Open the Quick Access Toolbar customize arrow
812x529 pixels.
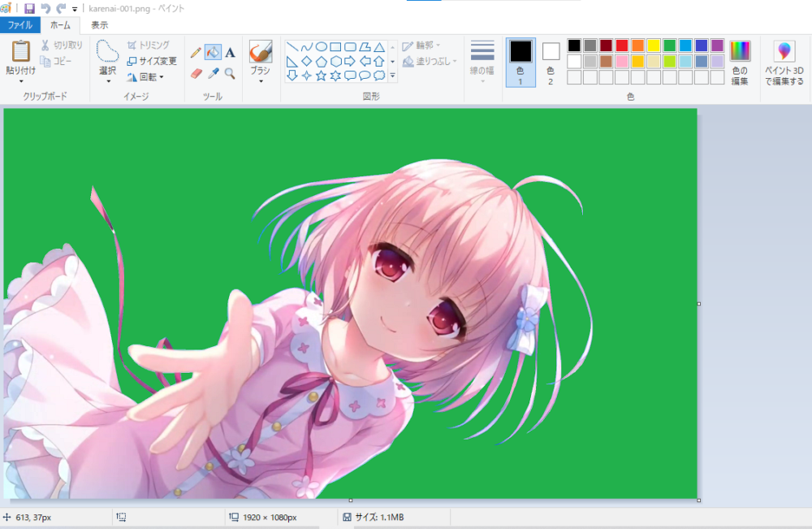tap(75, 9)
